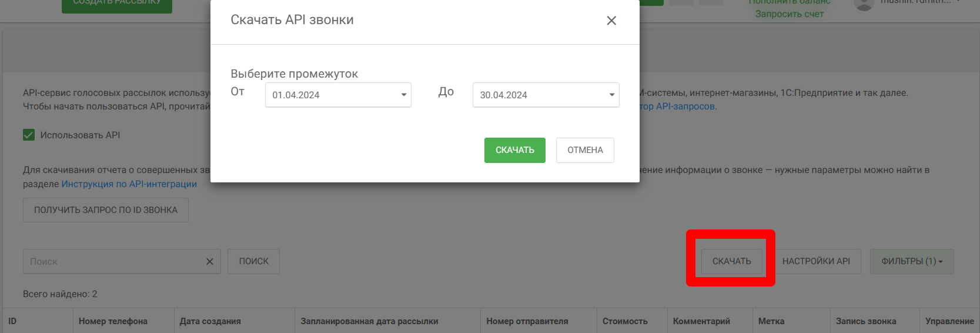Open the От date dropdown
Screen dimensions: 980x333
338,95
